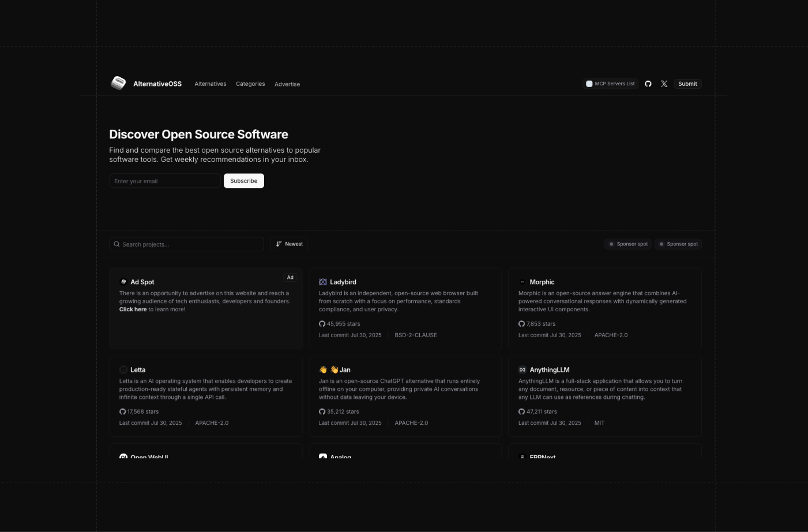Click the Jan waving hand icon
The width and height of the screenshot is (808, 532).
tap(323, 369)
